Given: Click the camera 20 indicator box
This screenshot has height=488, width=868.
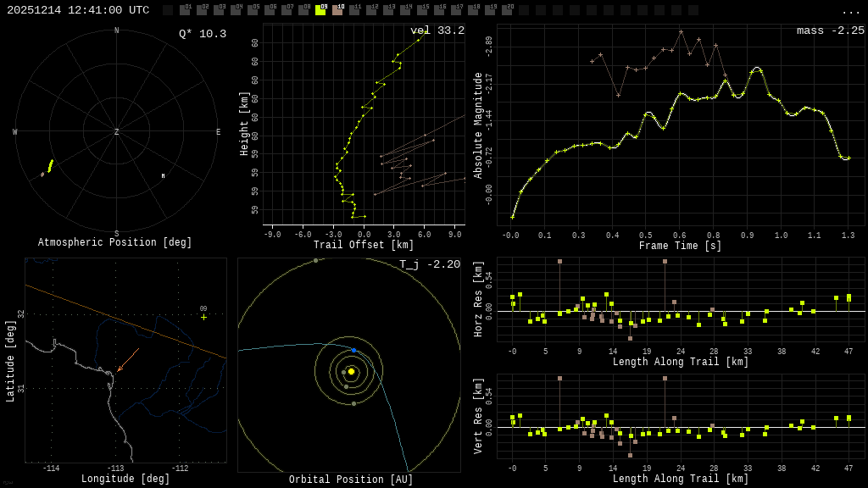Looking at the screenshot, I should 507,11.
